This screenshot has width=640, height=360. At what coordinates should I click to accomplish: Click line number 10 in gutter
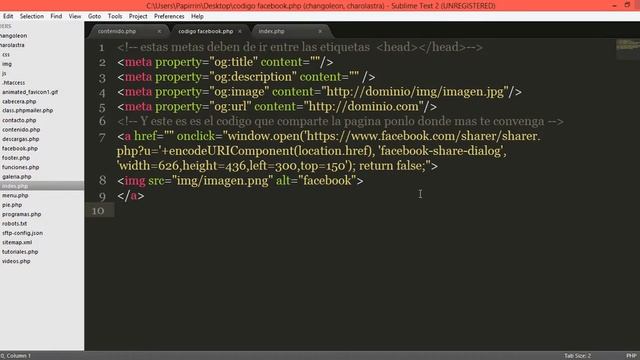[x=98, y=211]
